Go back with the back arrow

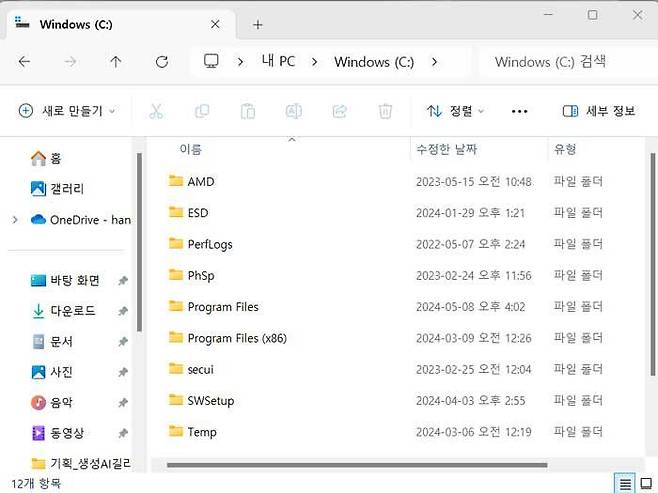tap(24, 62)
